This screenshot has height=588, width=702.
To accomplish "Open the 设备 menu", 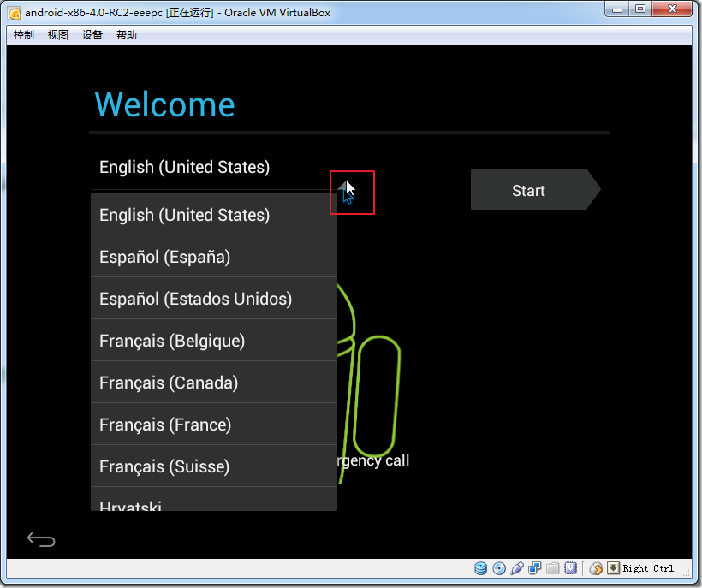I will 92,35.
